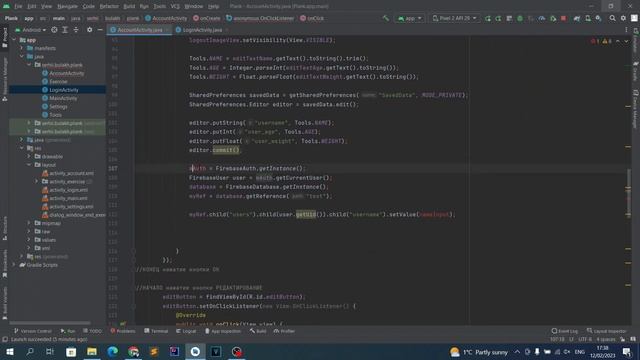Click Select Opened File target icon

point(54,30)
